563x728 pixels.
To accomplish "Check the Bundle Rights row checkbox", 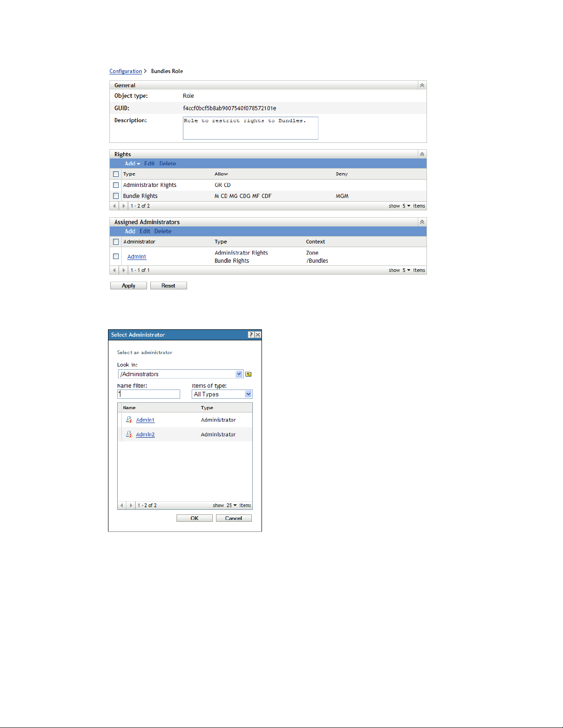I will [x=116, y=196].
